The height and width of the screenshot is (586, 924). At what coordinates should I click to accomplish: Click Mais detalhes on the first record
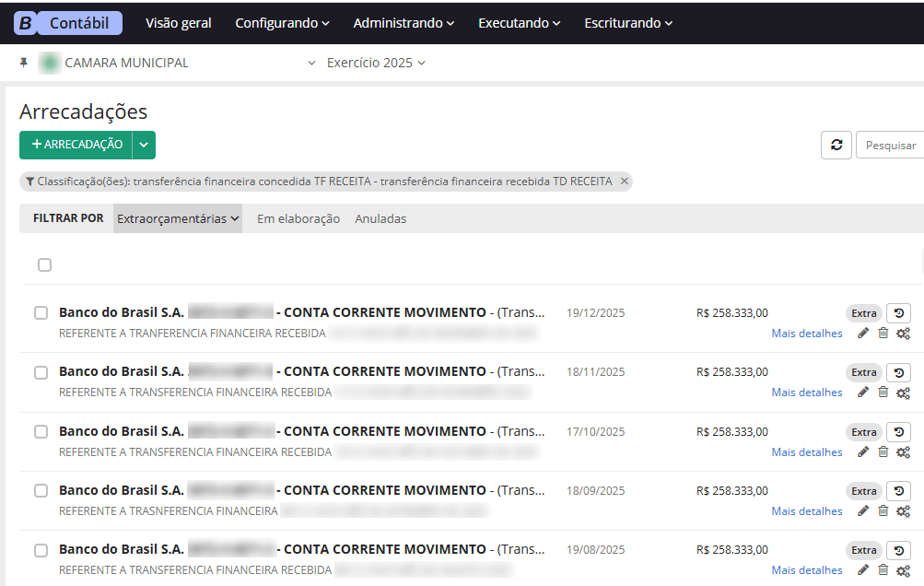(806, 333)
